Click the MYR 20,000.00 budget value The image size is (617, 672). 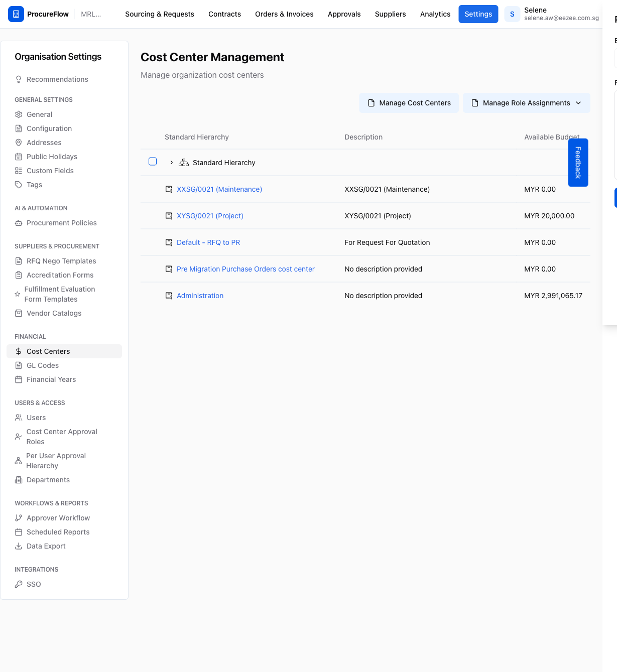click(x=549, y=216)
